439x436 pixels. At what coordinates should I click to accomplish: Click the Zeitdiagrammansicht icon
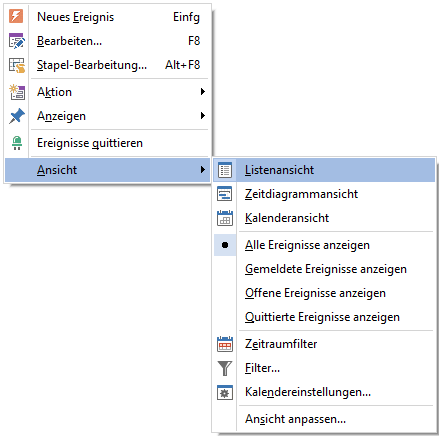[225, 194]
